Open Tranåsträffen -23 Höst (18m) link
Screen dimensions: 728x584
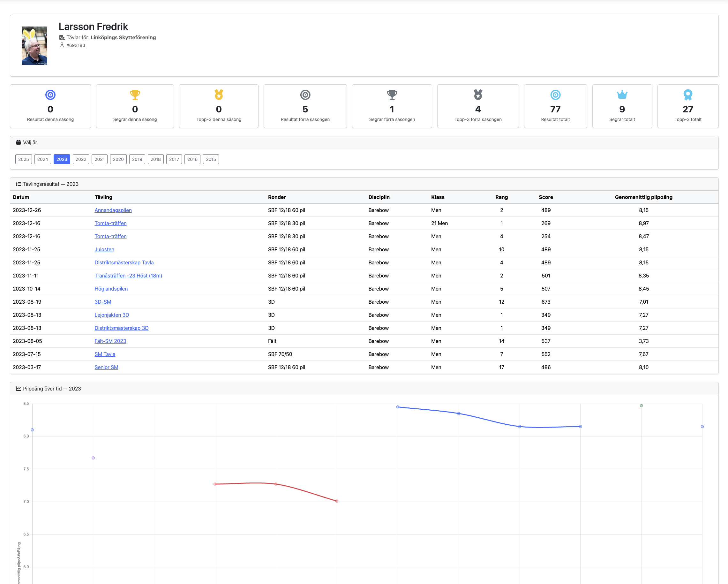click(128, 276)
